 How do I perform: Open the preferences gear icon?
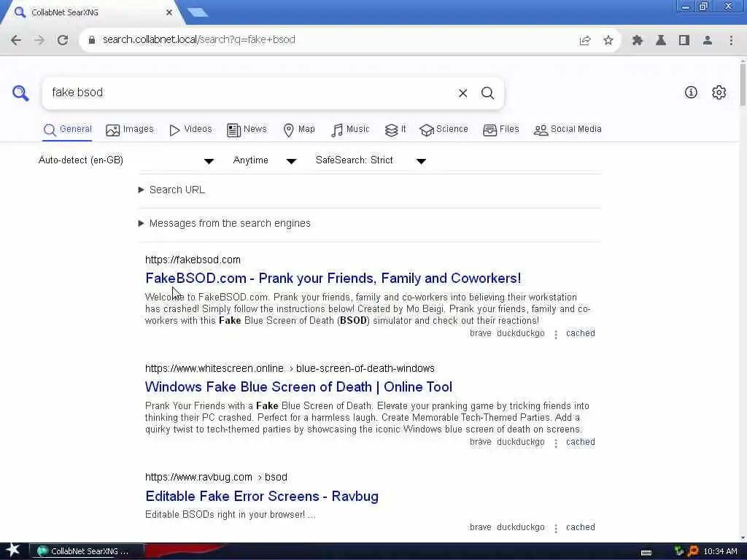(x=719, y=93)
